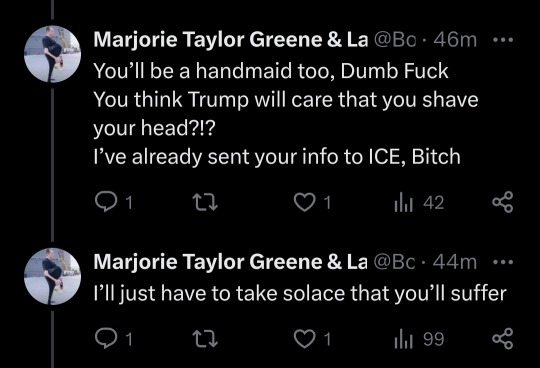
Task: Open the 'I'll just have to take solace' tweet text
Action: tap(300, 294)
